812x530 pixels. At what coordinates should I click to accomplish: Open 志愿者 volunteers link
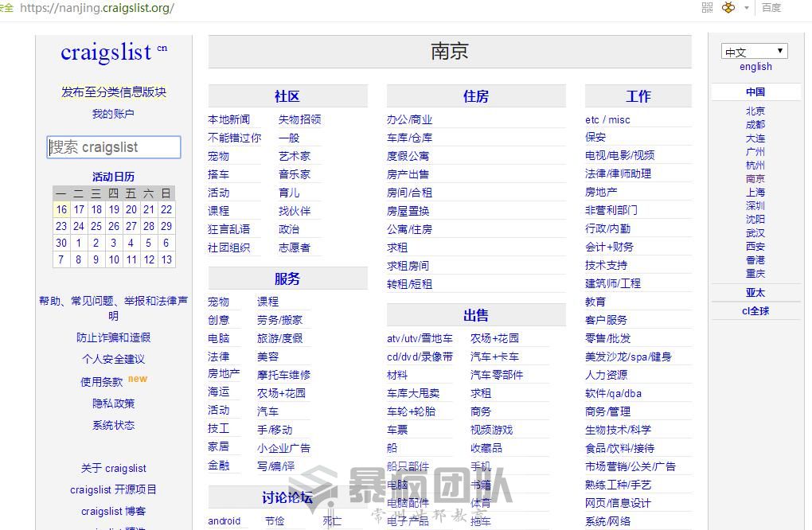tap(295, 248)
